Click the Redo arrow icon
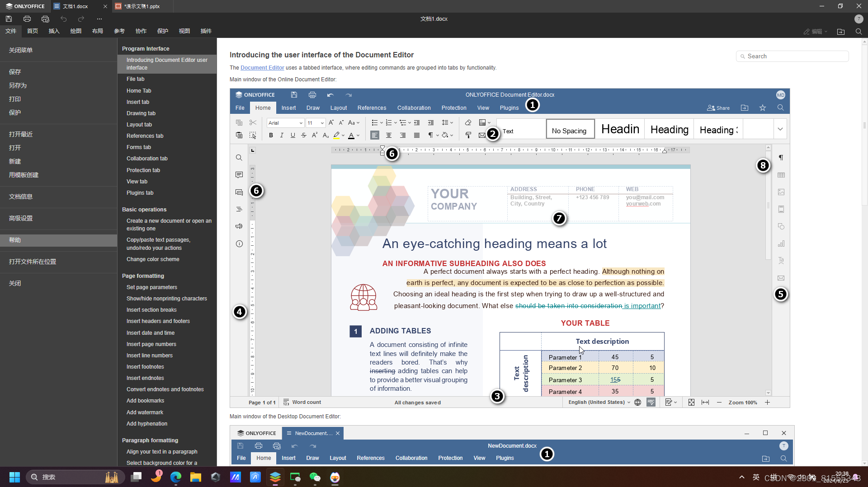This screenshot has height=487, width=868. coord(81,19)
